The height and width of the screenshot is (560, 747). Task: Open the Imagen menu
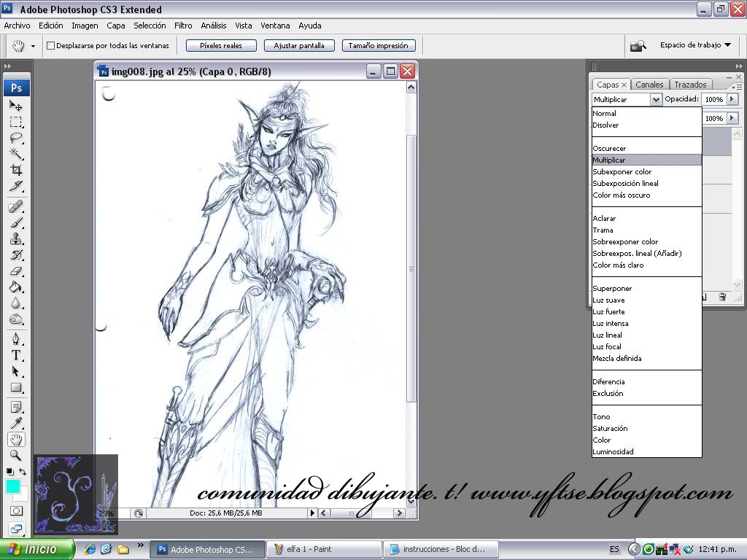coord(85,26)
